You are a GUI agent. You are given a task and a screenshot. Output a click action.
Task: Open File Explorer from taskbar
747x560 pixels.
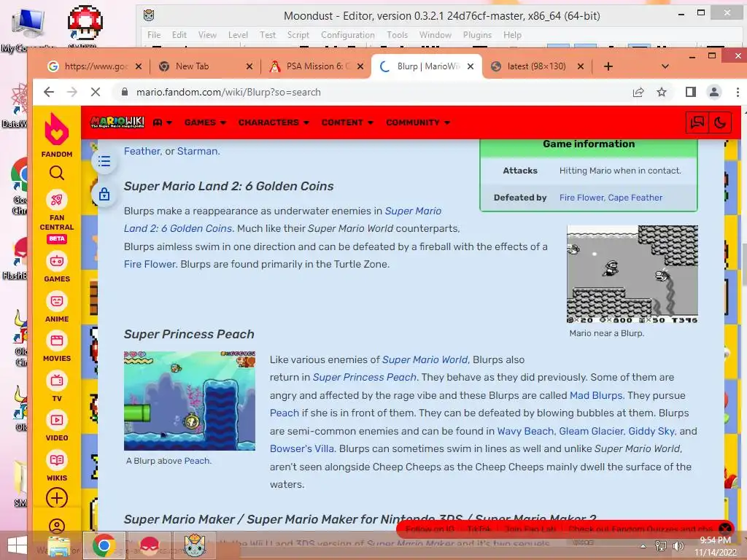pos(59,545)
